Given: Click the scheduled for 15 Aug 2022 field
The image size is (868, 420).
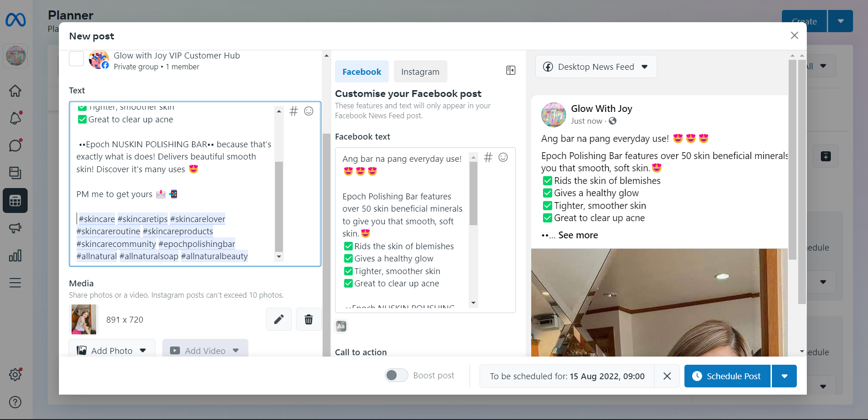Looking at the screenshot, I should 567,376.
